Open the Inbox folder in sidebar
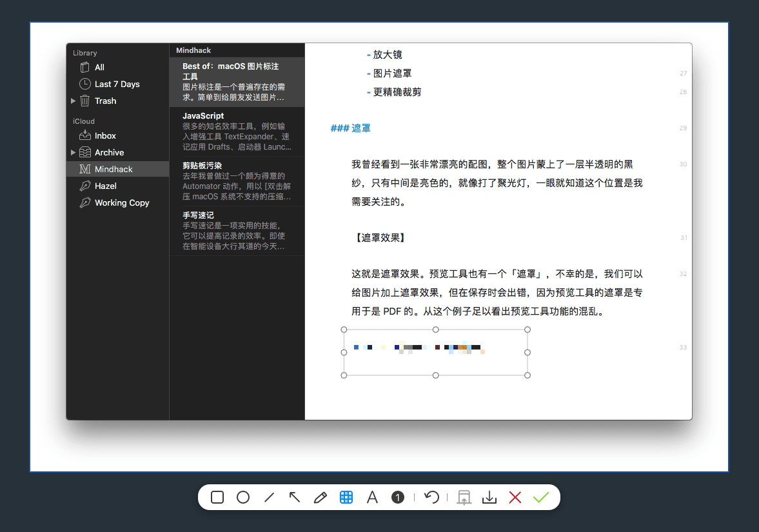The width and height of the screenshot is (759, 532). click(x=105, y=135)
